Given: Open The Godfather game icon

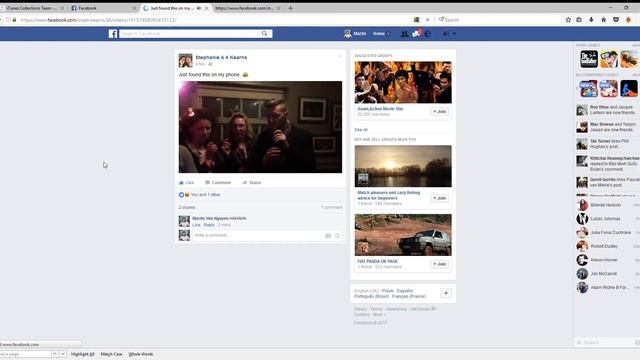Looking at the screenshot, I should click(589, 59).
